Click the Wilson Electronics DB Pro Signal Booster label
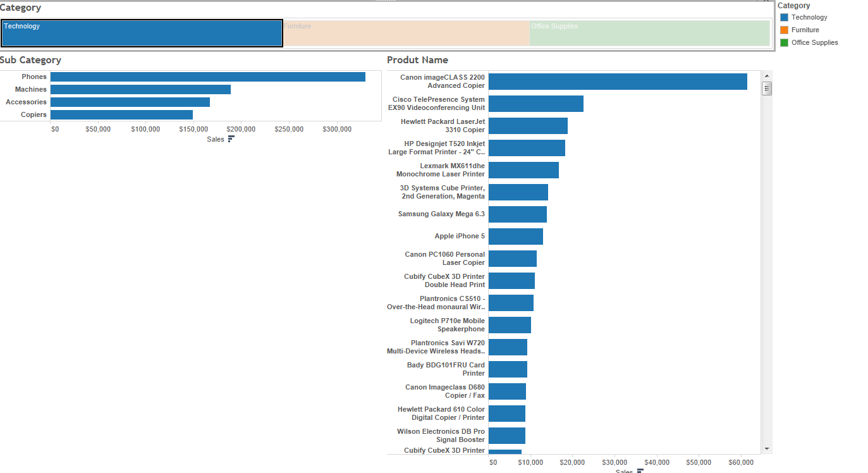 [x=441, y=436]
